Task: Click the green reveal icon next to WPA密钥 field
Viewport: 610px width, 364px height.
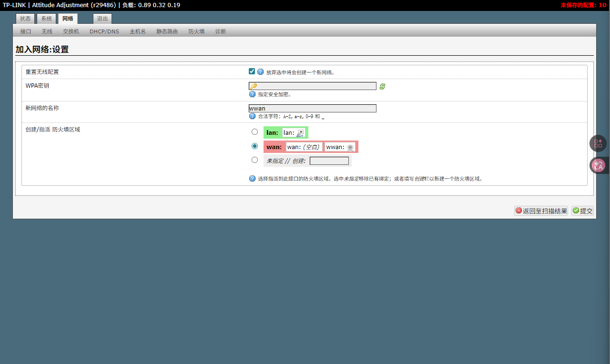Action: click(x=382, y=86)
